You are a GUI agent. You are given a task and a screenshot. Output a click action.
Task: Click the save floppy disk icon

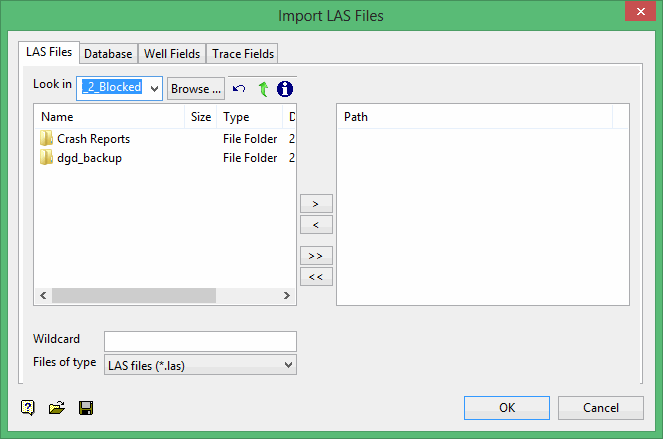coord(85,407)
